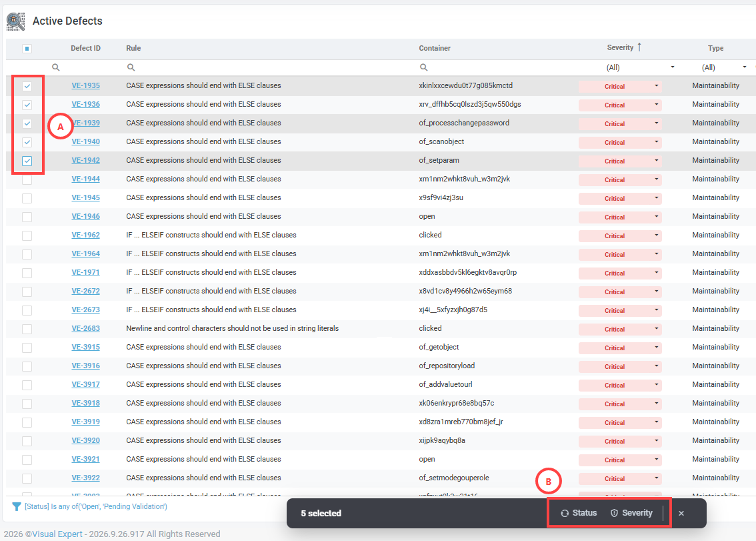Sort by the Container column header
This screenshot has height=541, width=756.
click(x=435, y=48)
